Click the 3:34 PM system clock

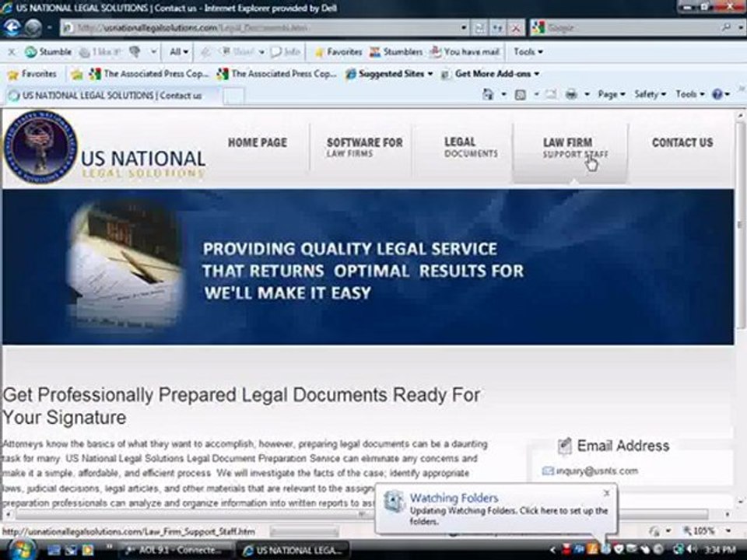click(x=721, y=550)
